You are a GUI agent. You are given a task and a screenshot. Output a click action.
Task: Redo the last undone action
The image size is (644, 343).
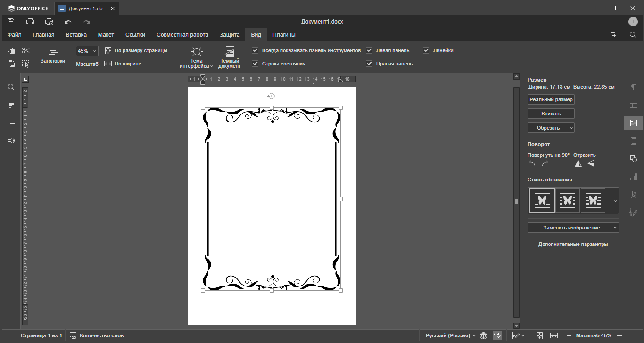pyautogui.click(x=87, y=22)
